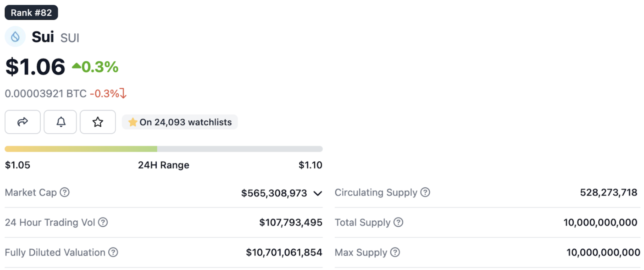Add Sui to watchlist with star

pyautogui.click(x=98, y=122)
